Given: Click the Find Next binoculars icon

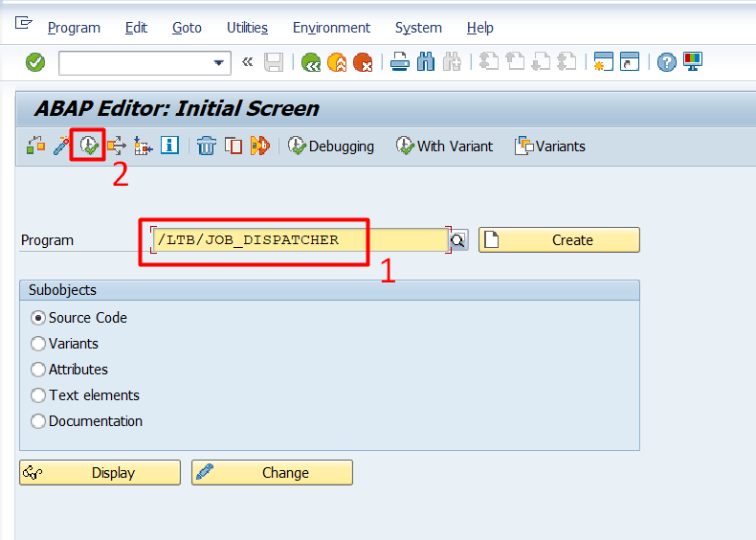Looking at the screenshot, I should (x=452, y=62).
